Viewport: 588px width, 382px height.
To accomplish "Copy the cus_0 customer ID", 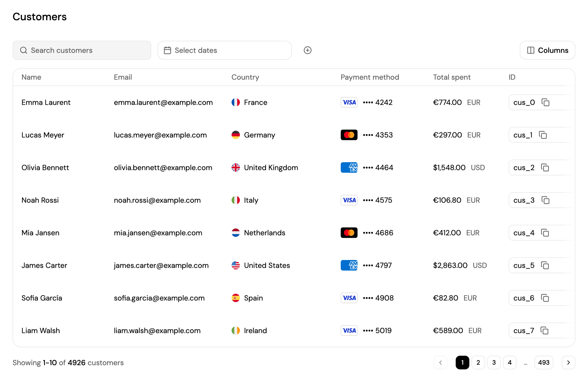I will pos(545,102).
